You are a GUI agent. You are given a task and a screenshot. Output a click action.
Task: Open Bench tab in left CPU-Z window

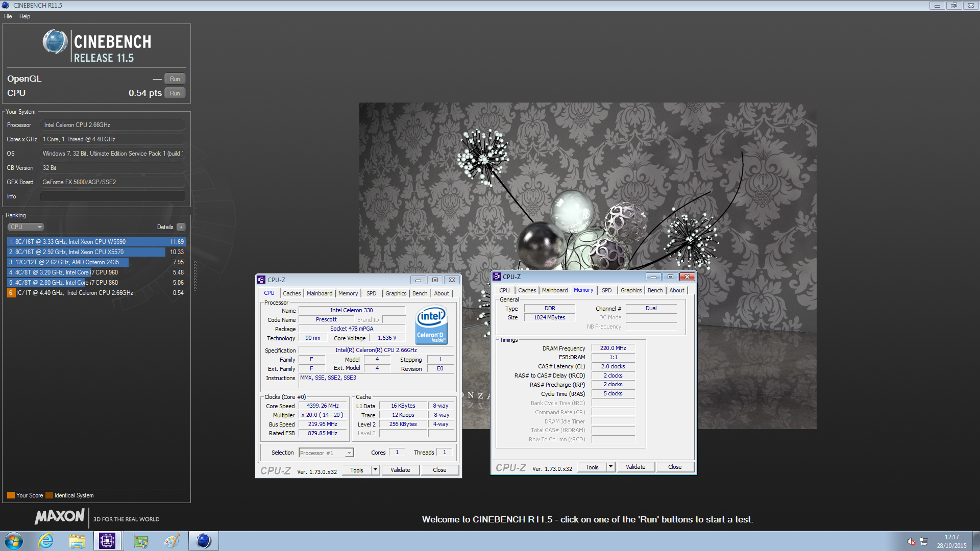pos(420,293)
